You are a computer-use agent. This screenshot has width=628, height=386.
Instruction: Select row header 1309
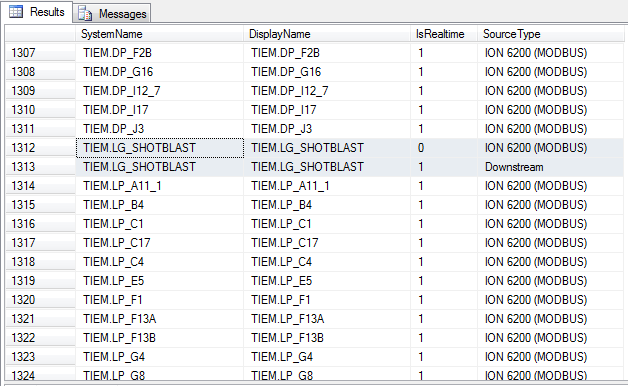(x=40, y=91)
